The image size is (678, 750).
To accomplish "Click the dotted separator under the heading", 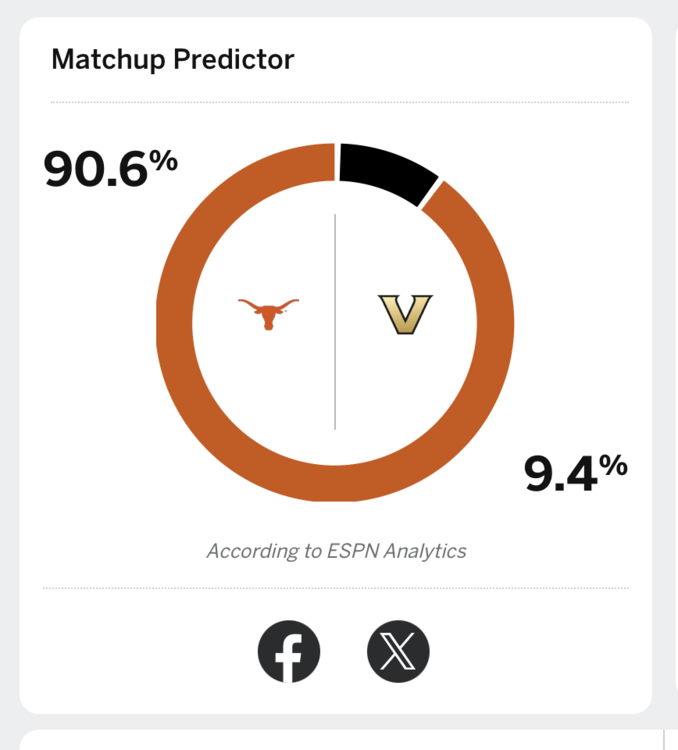I will coord(340,102).
